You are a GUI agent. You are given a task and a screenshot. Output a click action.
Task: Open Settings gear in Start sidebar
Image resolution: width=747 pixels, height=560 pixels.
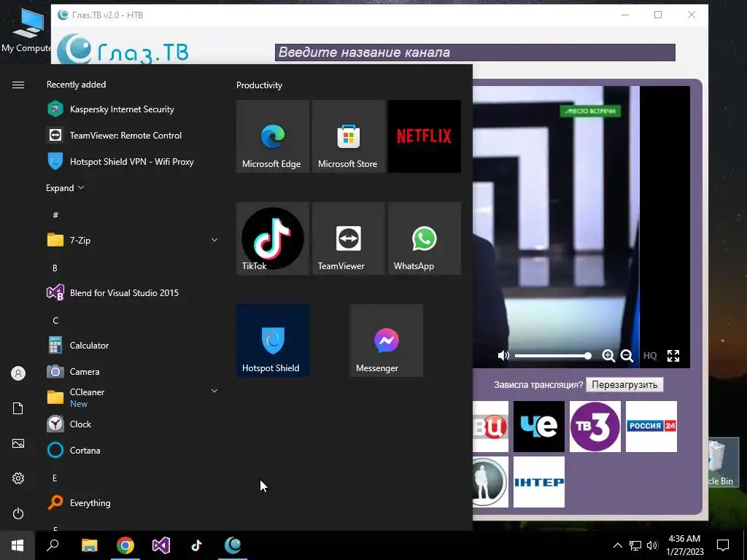pos(18,478)
